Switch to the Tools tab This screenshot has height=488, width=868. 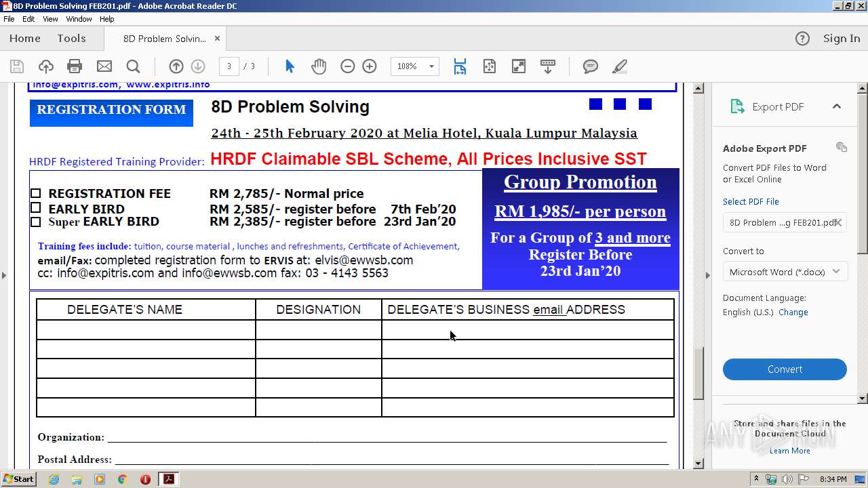pyautogui.click(x=71, y=39)
